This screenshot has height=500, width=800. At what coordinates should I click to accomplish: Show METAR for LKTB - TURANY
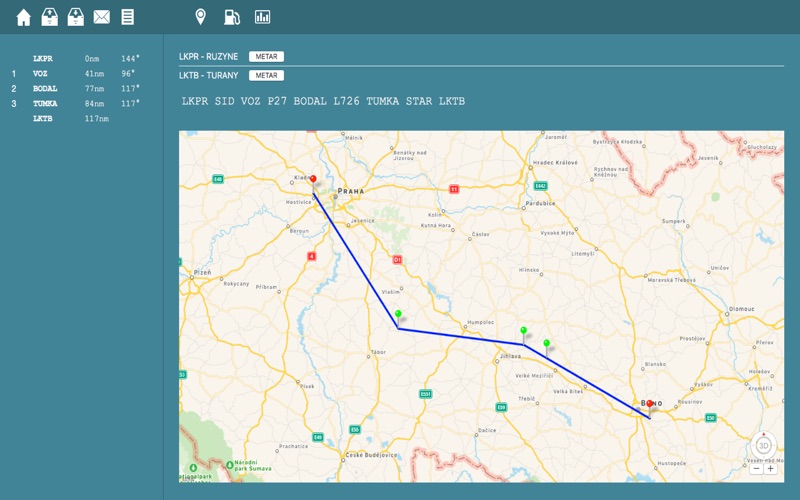[266, 75]
